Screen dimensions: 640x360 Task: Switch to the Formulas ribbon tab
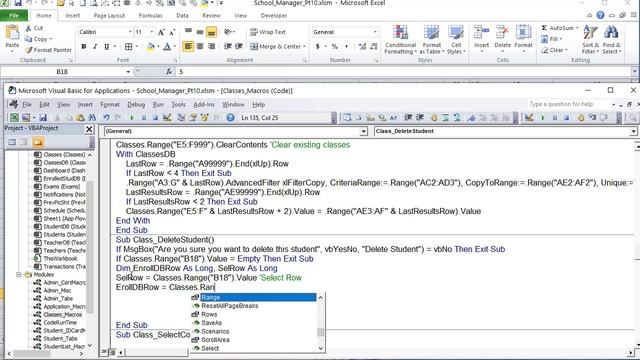(150, 16)
